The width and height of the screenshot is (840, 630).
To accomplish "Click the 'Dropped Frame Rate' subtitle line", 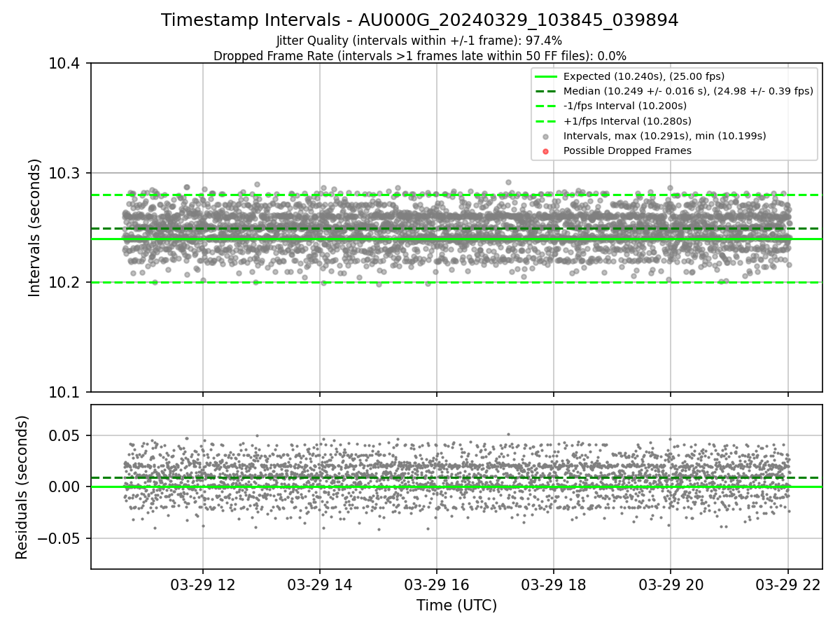I will [x=419, y=55].
